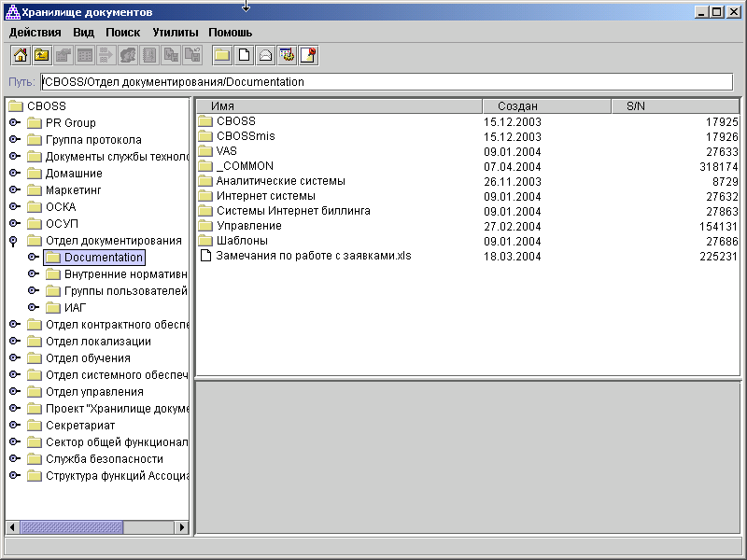
Task: Click the calendar with gear toolbar icon
Action: click(x=287, y=55)
